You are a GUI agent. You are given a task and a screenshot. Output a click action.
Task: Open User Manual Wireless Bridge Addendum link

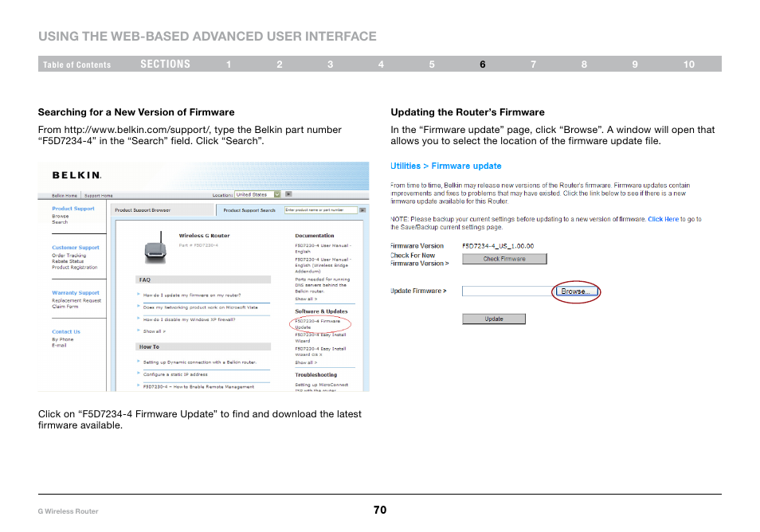point(323,265)
